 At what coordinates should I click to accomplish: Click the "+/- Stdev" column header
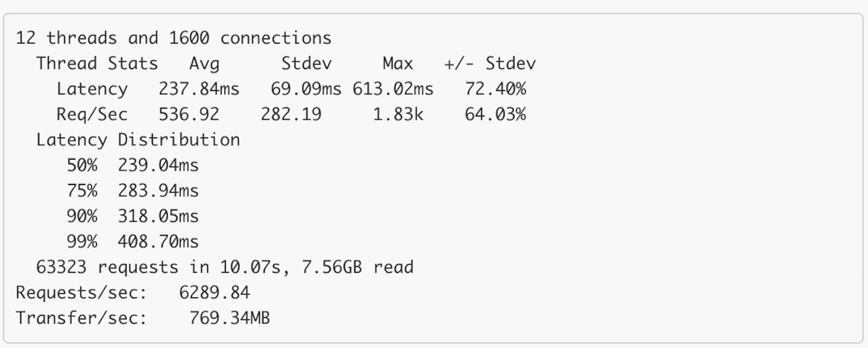pos(490,64)
